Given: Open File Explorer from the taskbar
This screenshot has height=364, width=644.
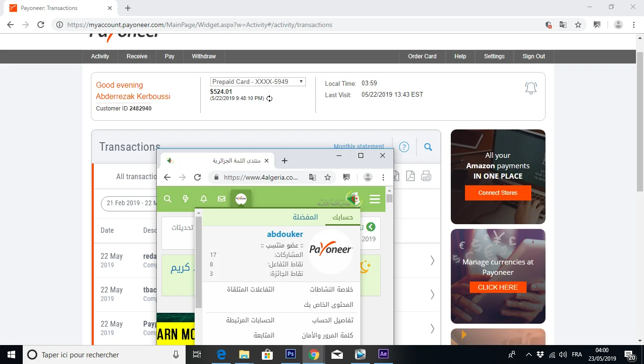Looking at the screenshot, I should pos(244,354).
